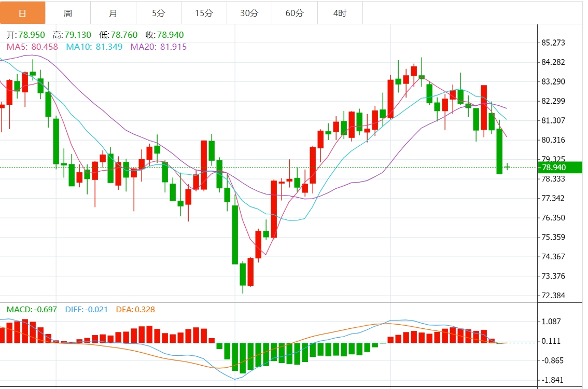The image size is (588, 389).
Task: Click the DEA: 0.328 label
Action: coord(135,310)
